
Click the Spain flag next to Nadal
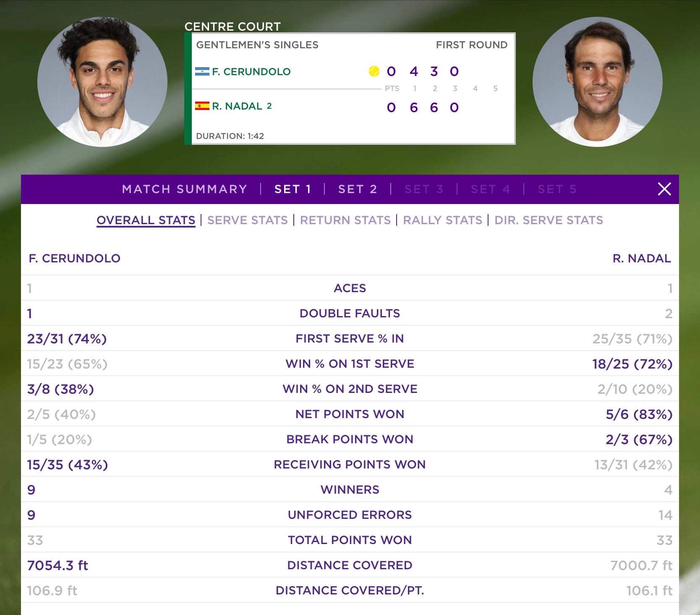click(202, 106)
